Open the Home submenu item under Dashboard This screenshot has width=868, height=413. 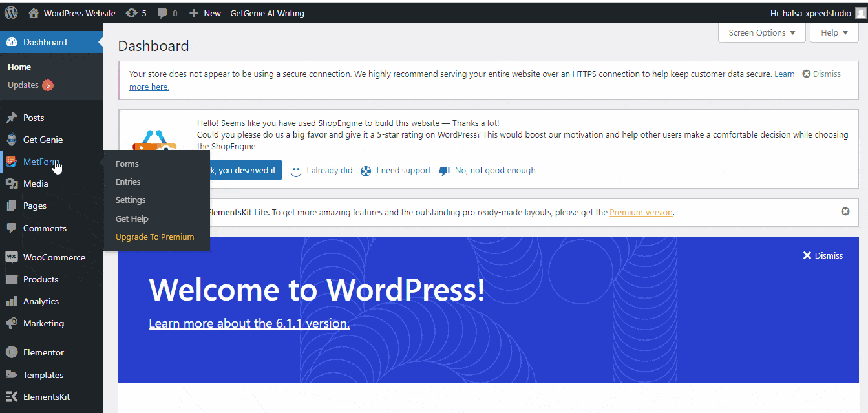[x=19, y=67]
